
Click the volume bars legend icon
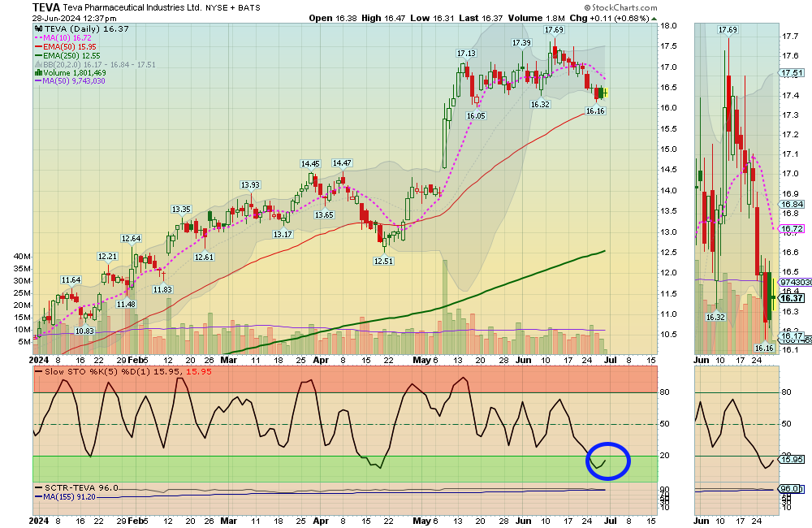[38, 72]
